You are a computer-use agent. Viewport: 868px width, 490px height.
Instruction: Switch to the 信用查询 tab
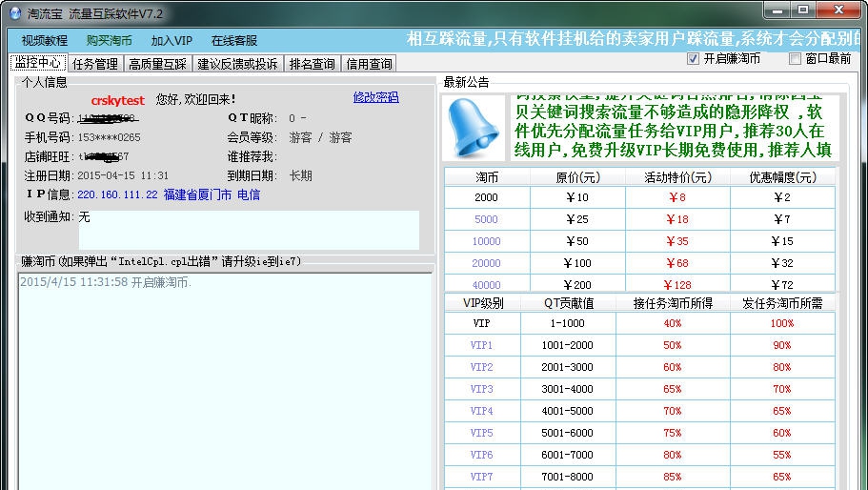coord(370,64)
